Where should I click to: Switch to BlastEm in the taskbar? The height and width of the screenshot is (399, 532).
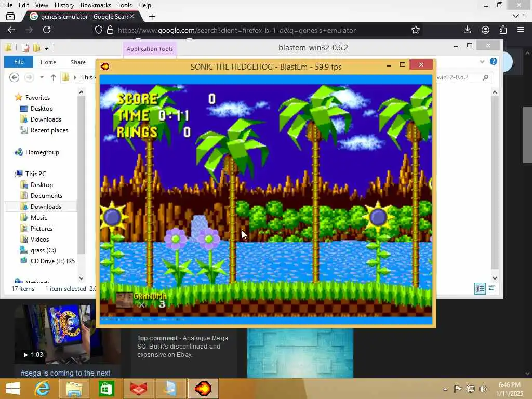coord(203,389)
